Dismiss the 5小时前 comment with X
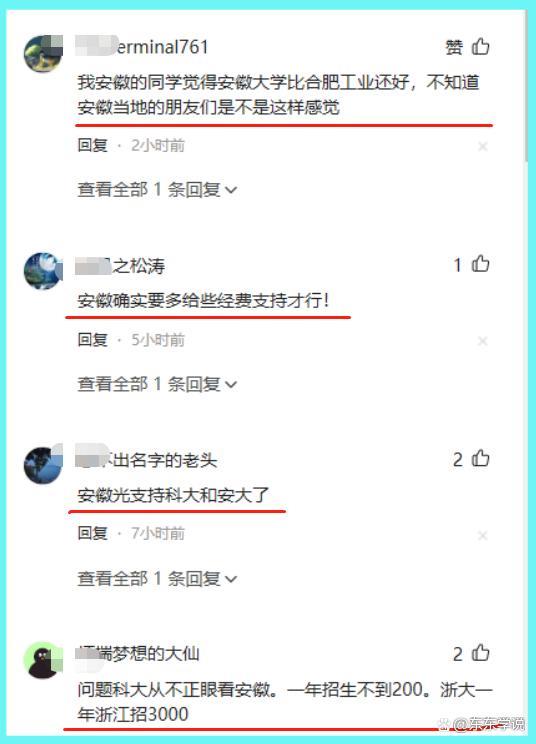536x744 pixels. tap(482, 341)
